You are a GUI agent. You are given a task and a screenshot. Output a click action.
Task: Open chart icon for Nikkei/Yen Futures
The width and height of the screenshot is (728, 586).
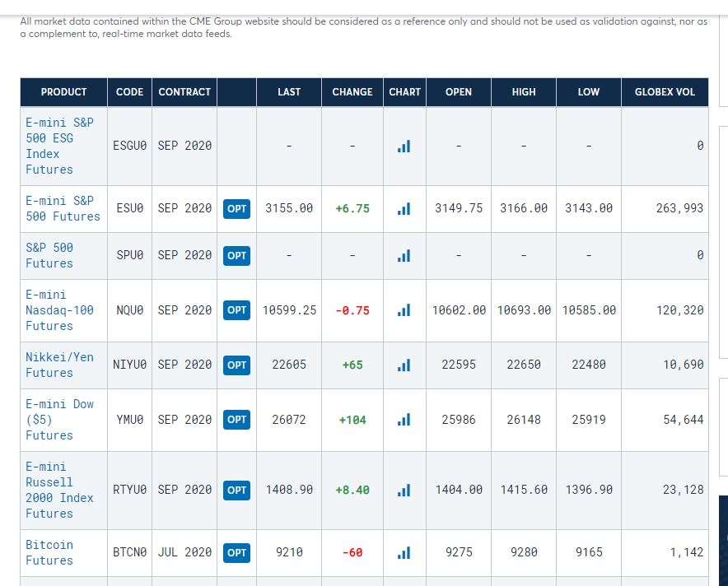coord(404,365)
